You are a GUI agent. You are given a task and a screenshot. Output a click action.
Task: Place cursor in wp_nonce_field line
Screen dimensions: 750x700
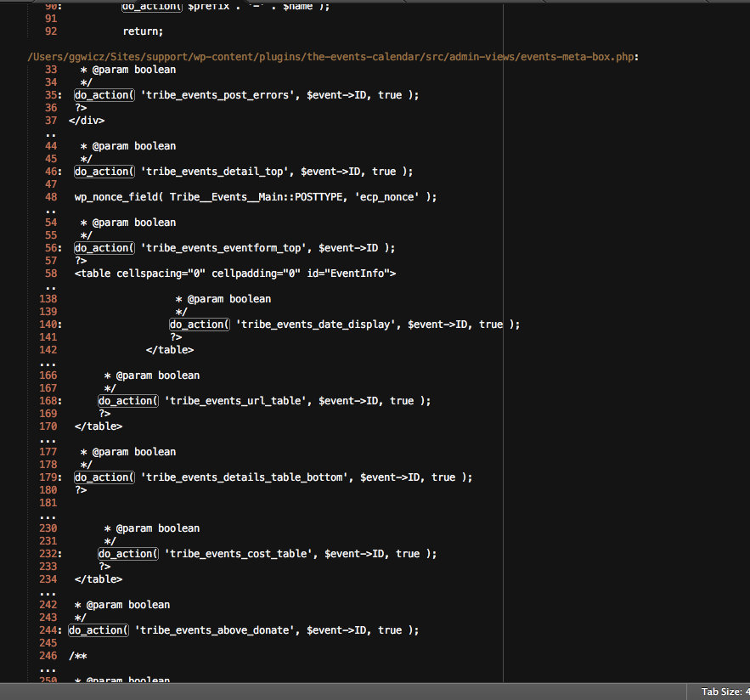click(x=255, y=197)
